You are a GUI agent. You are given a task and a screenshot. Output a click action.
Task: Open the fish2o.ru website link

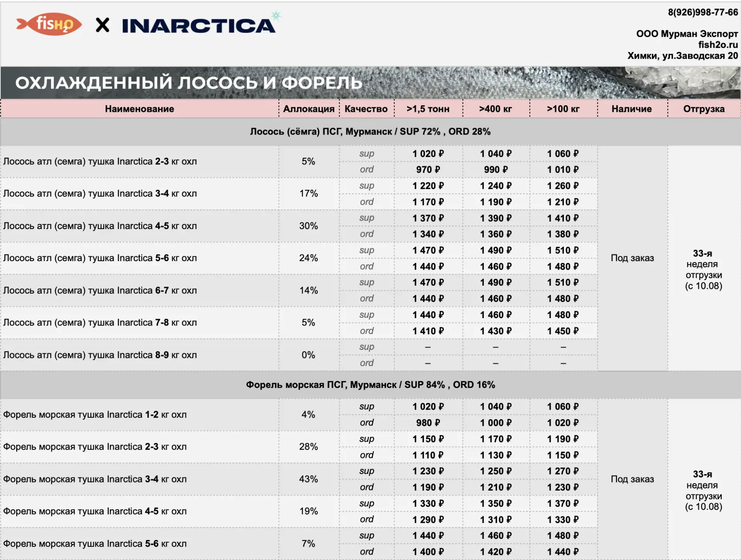click(x=718, y=45)
